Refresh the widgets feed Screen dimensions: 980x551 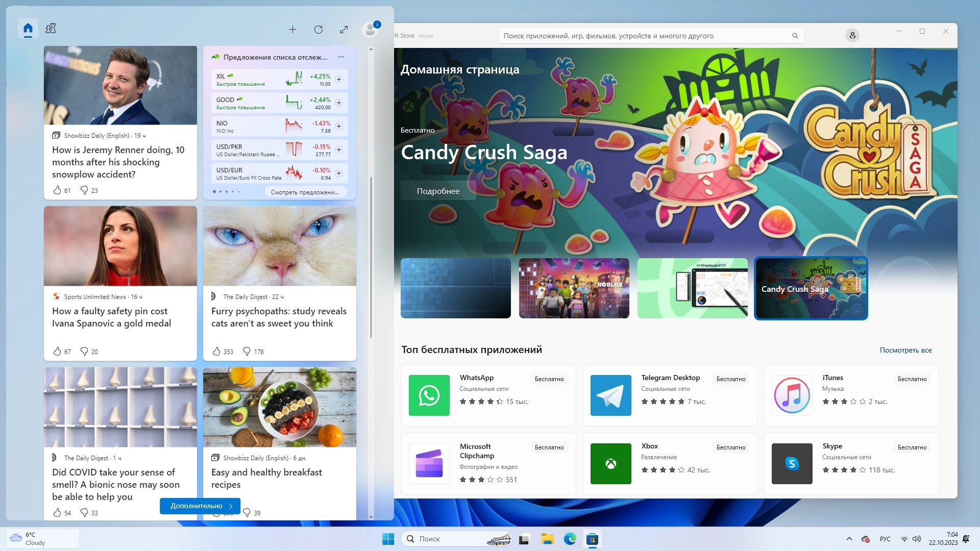coord(318,30)
